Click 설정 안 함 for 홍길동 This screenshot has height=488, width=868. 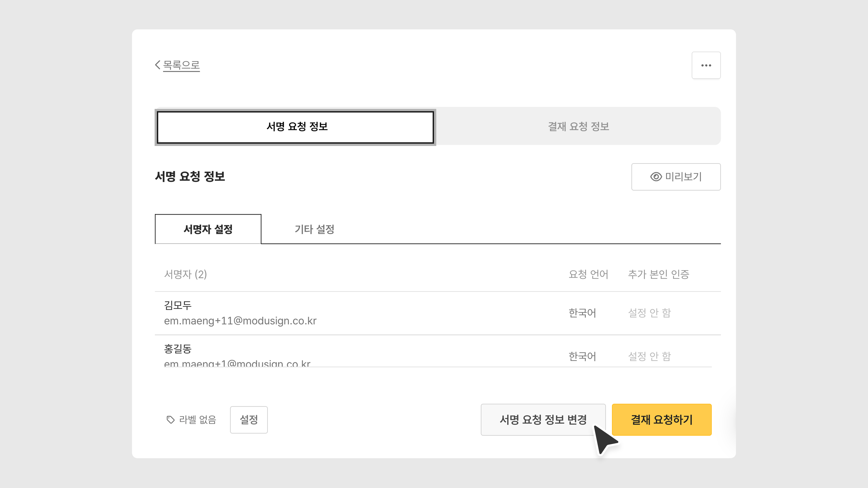pyautogui.click(x=649, y=356)
